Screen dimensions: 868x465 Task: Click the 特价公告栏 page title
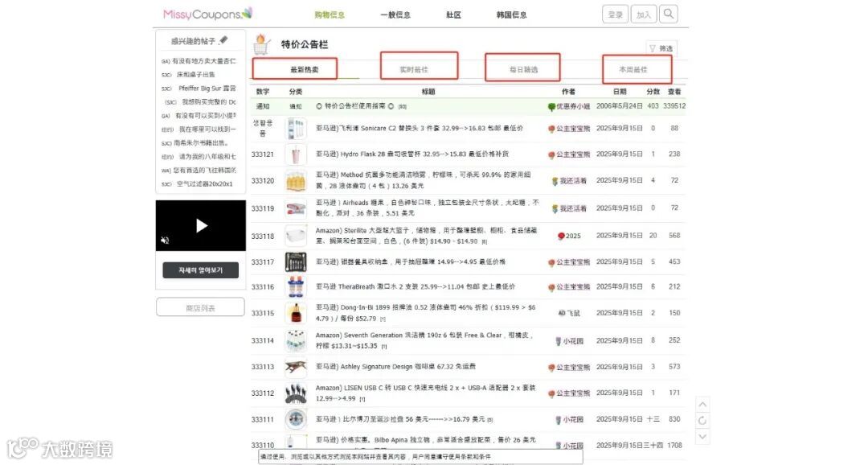click(305, 44)
